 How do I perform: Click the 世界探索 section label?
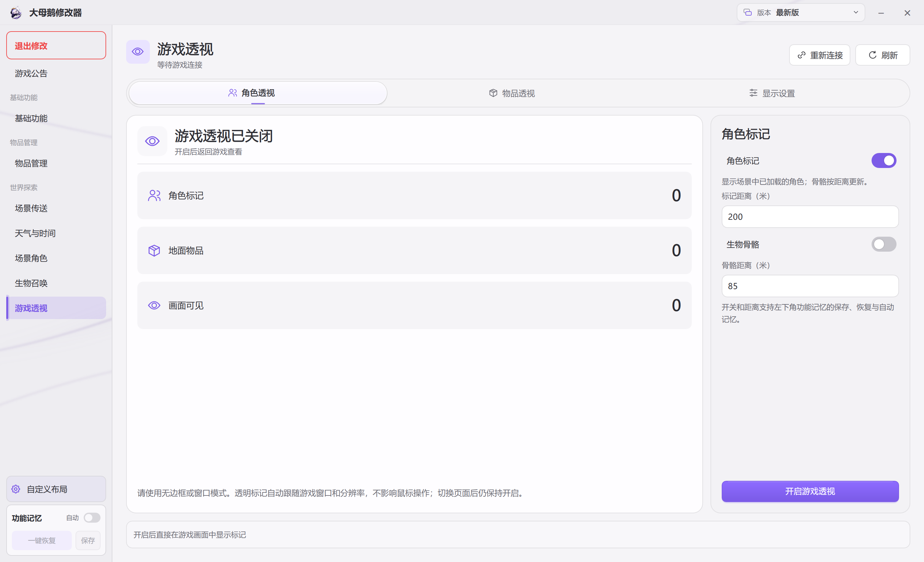pyautogui.click(x=24, y=188)
